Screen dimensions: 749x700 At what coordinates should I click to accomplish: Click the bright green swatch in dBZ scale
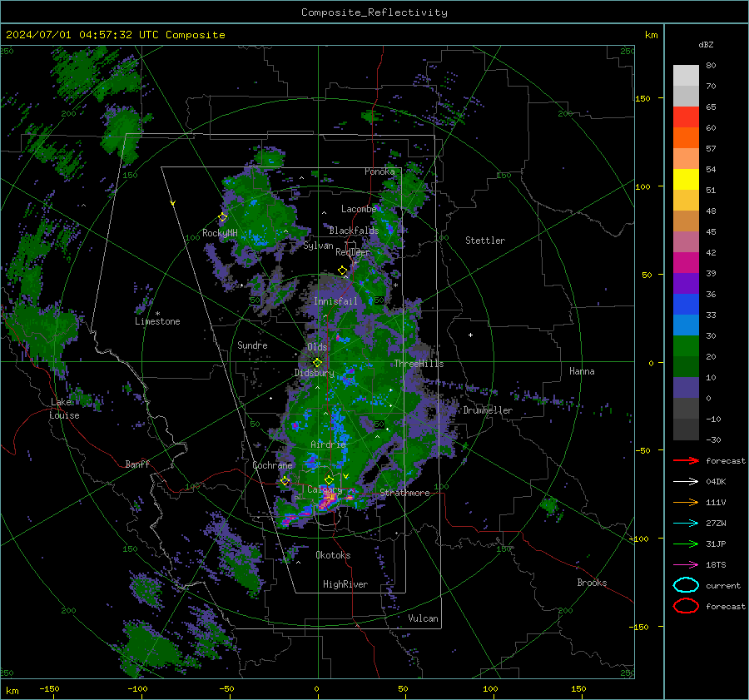point(686,346)
